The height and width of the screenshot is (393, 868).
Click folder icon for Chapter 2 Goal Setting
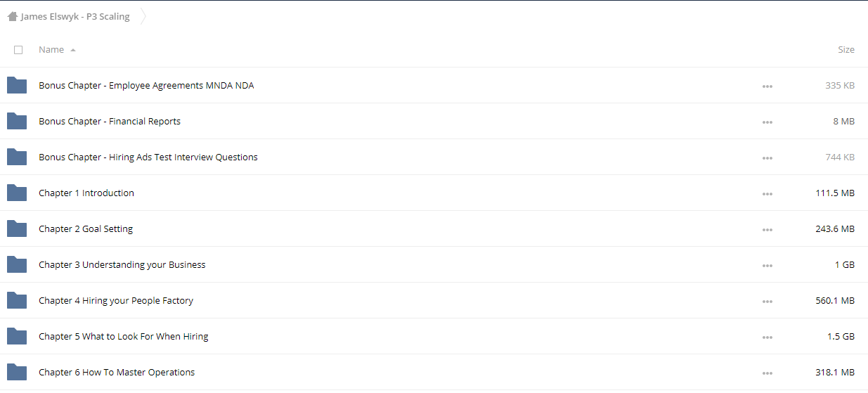click(x=17, y=228)
